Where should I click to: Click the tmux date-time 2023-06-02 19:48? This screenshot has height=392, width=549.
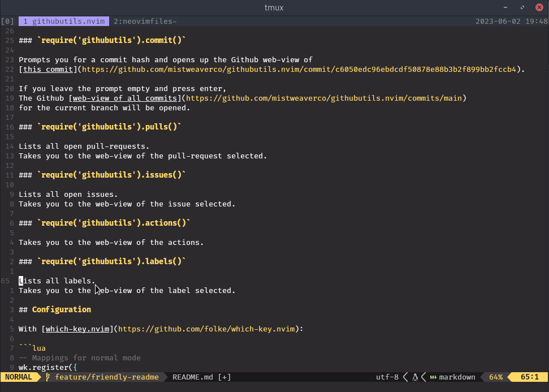coord(512,21)
